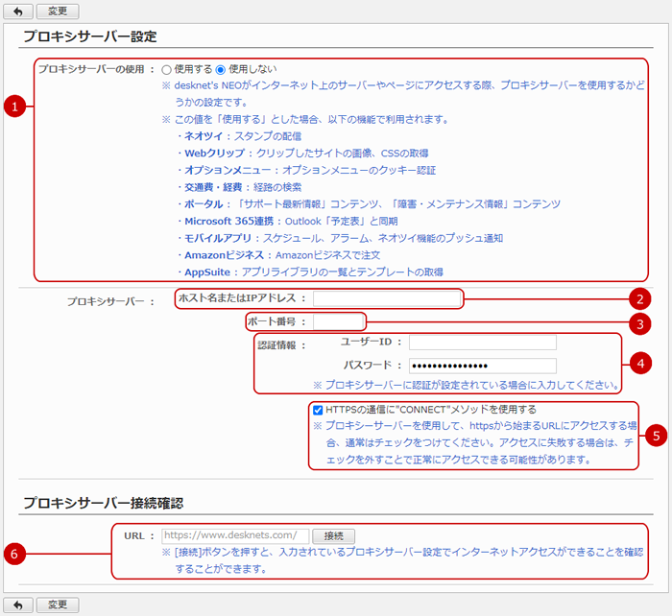Viewport: 672px width, 616px height.
Task: Focus the ホスト名またはIPアドレス input field
Action: point(385,299)
